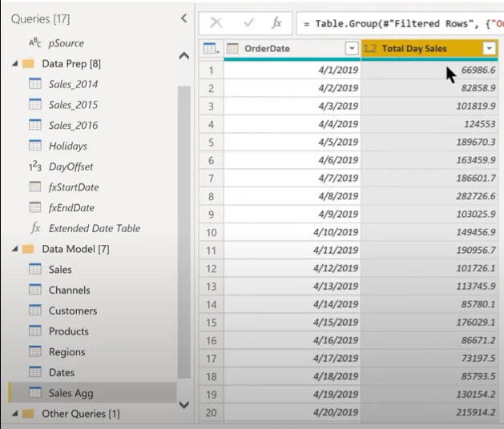Click the fx icon beside Extended Date Table
Viewport: 504px width, 429px height.
35,228
